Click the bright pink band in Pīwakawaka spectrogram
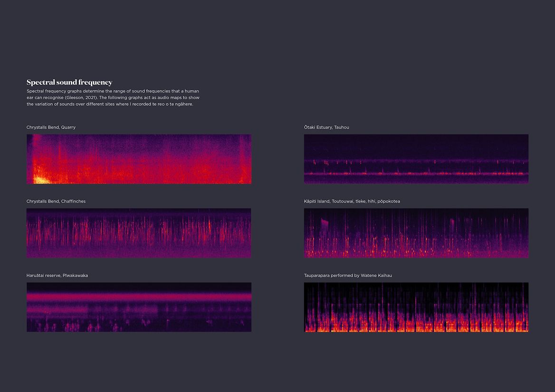Screen dimensions: 555x392 pyautogui.click(x=139, y=296)
